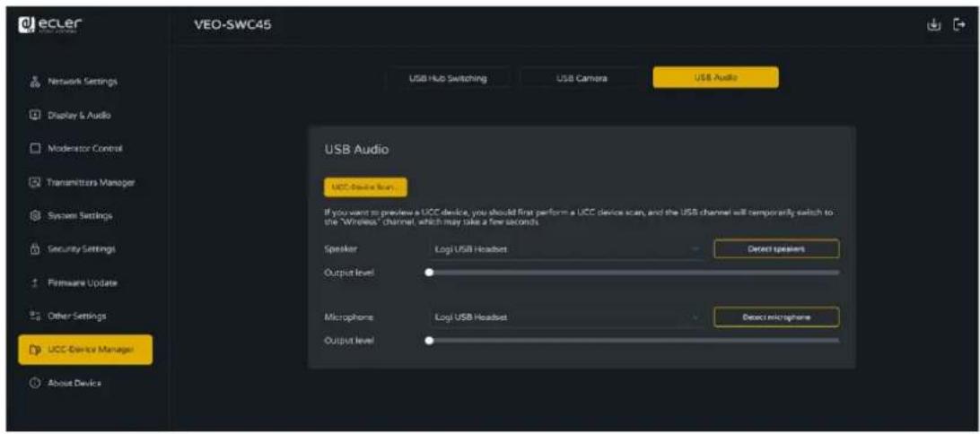Click Detect speakers button

tap(776, 249)
